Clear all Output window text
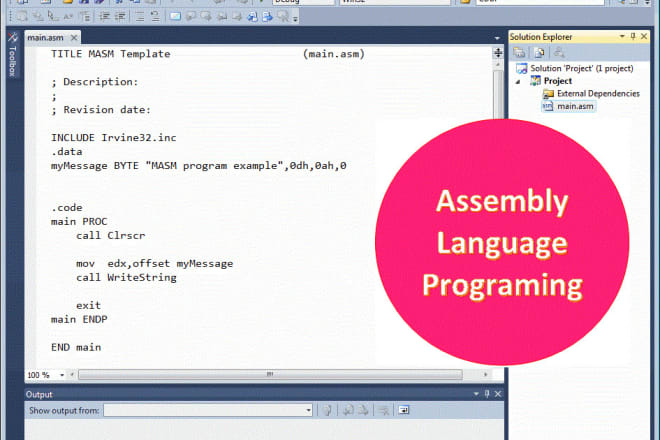This screenshot has height=440, width=660. [383, 410]
